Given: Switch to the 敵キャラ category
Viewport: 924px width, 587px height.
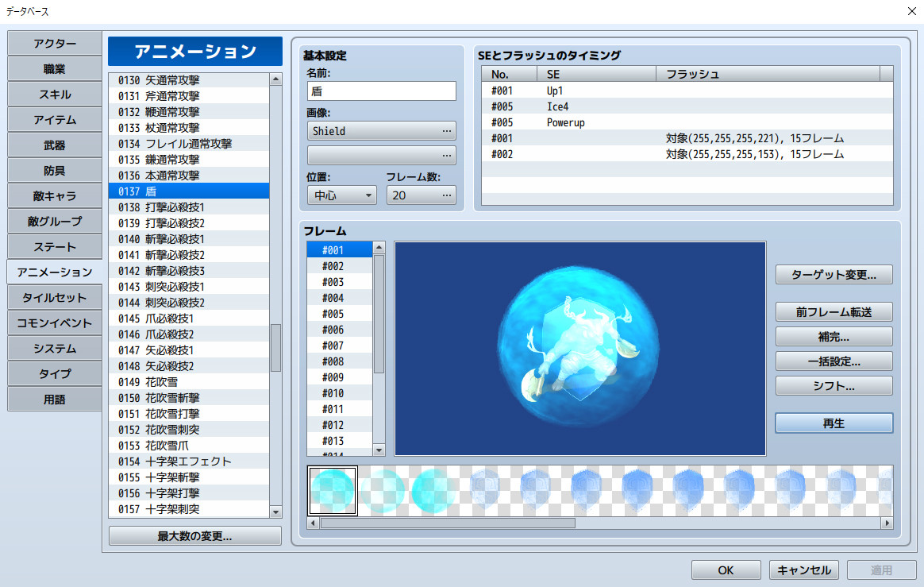Looking at the screenshot, I should click(53, 195).
